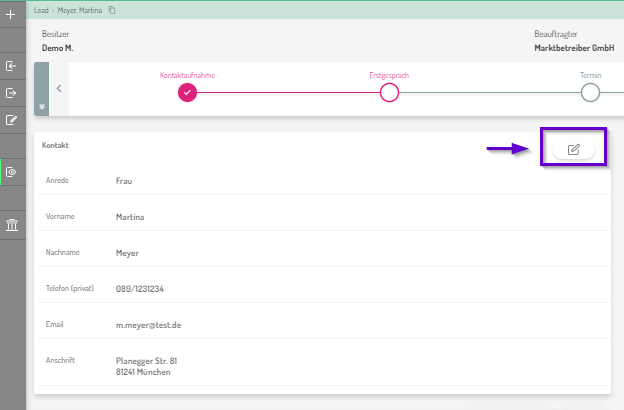
Task: Click the export arrow icon in the sidebar
Action: 11,93
